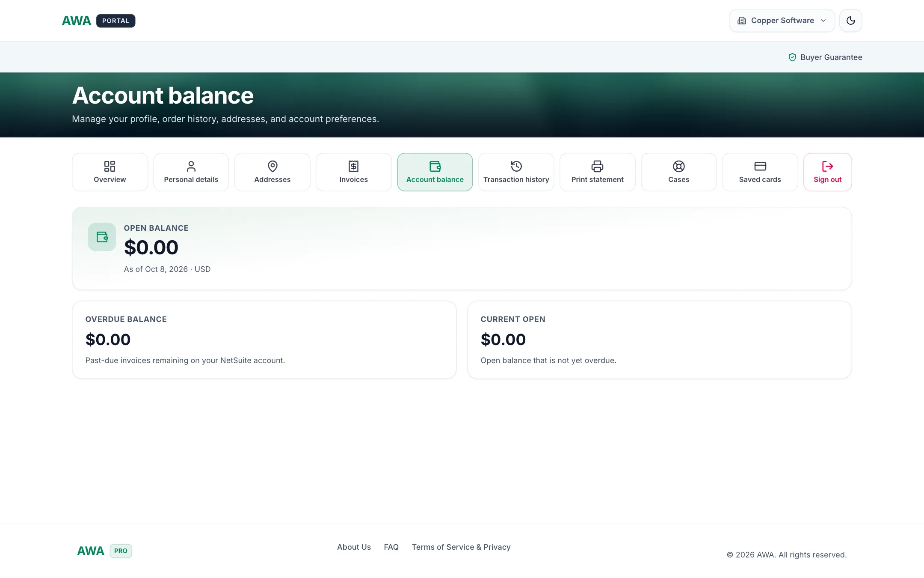924x578 pixels.
Task: Click the CURRENT OPEN label
Action: 513,319
